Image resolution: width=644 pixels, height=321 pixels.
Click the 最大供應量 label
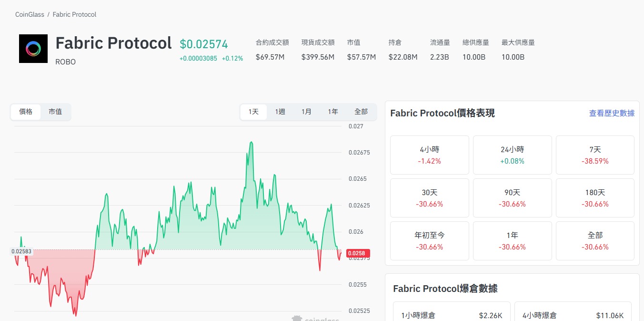(x=518, y=42)
